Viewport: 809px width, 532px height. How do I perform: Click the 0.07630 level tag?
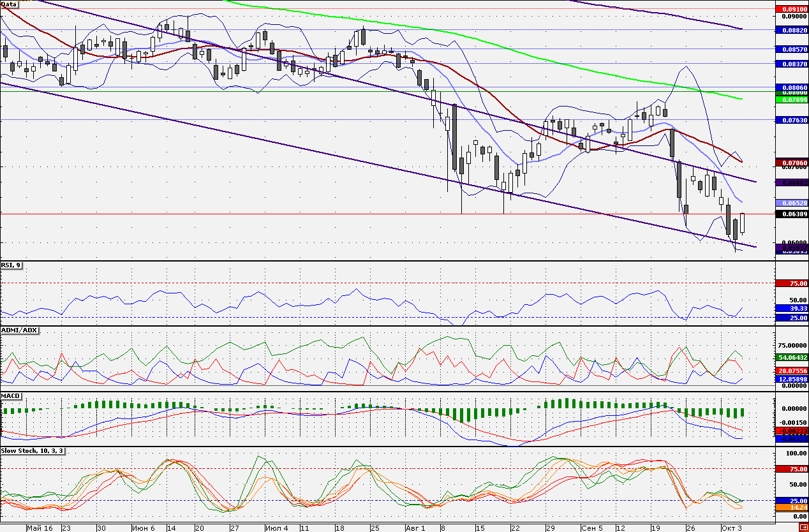click(790, 120)
